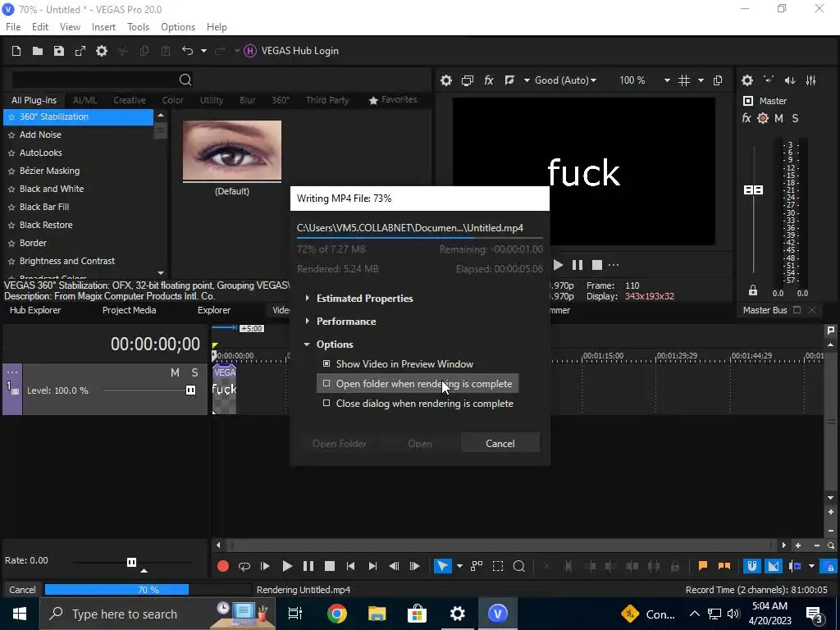Toggle automatic crossfades button

774,566
